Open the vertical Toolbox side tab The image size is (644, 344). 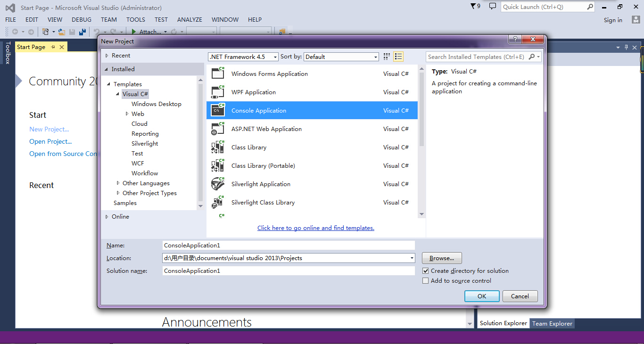(x=7, y=53)
